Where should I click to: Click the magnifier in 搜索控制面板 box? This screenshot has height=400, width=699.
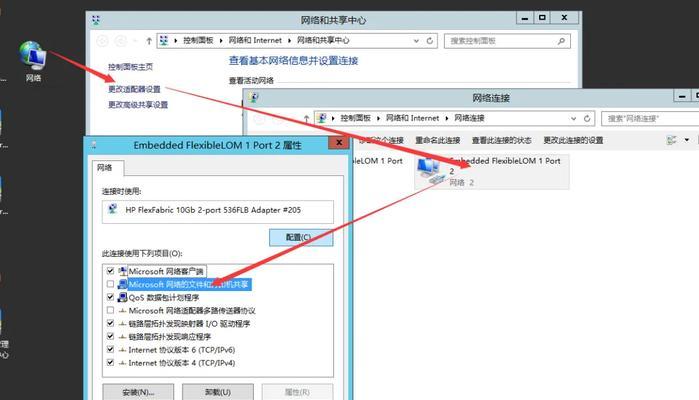(x=561, y=41)
